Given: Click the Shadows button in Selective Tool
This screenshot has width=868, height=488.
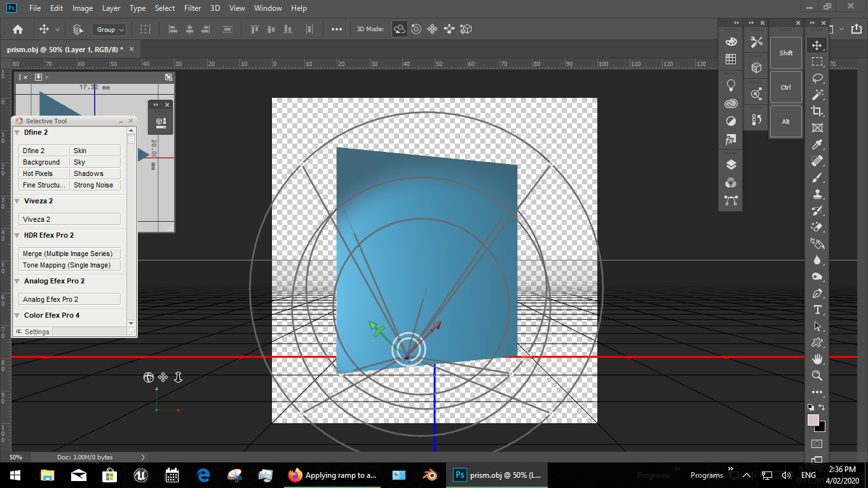Looking at the screenshot, I should tap(94, 173).
